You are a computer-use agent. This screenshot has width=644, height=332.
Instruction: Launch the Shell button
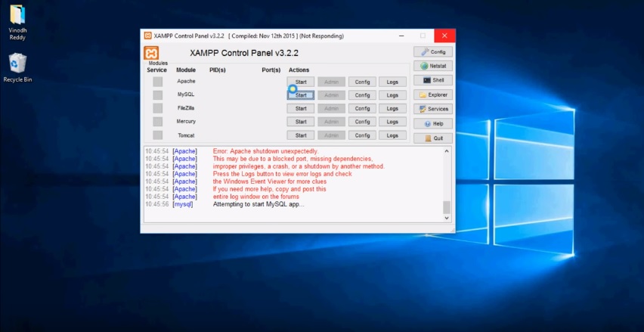click(x=433, y=80)
